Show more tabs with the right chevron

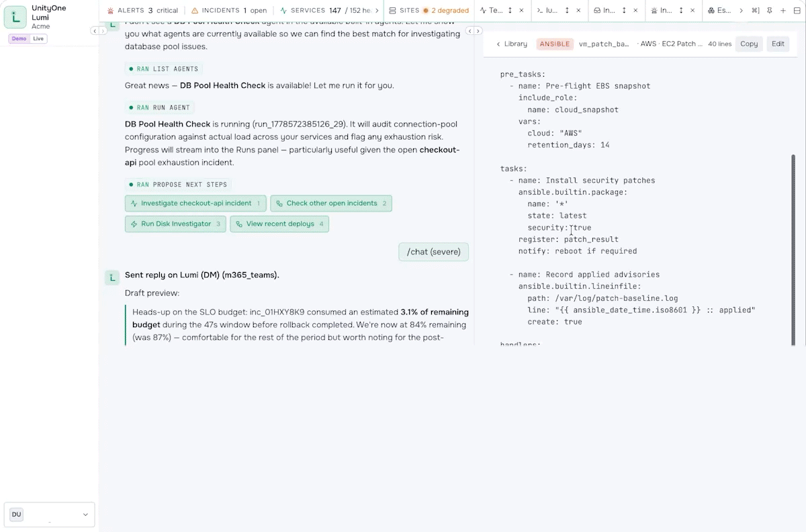click(741, 11)
